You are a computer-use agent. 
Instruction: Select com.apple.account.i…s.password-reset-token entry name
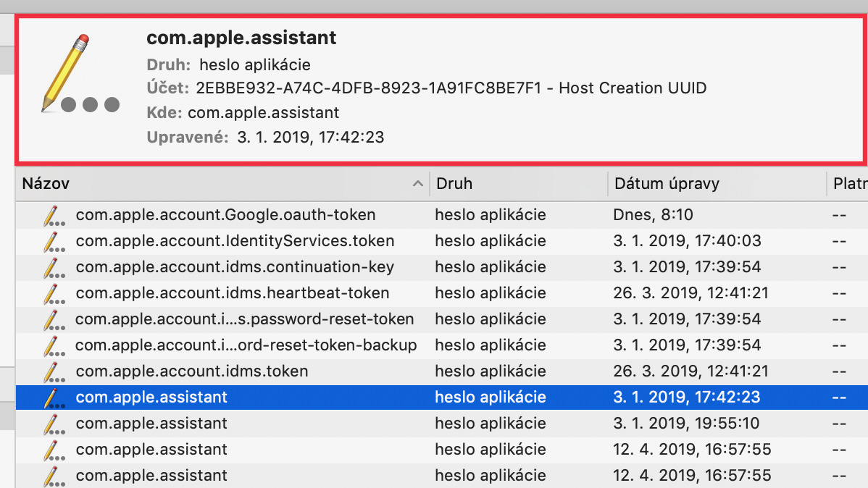point(244,319)
